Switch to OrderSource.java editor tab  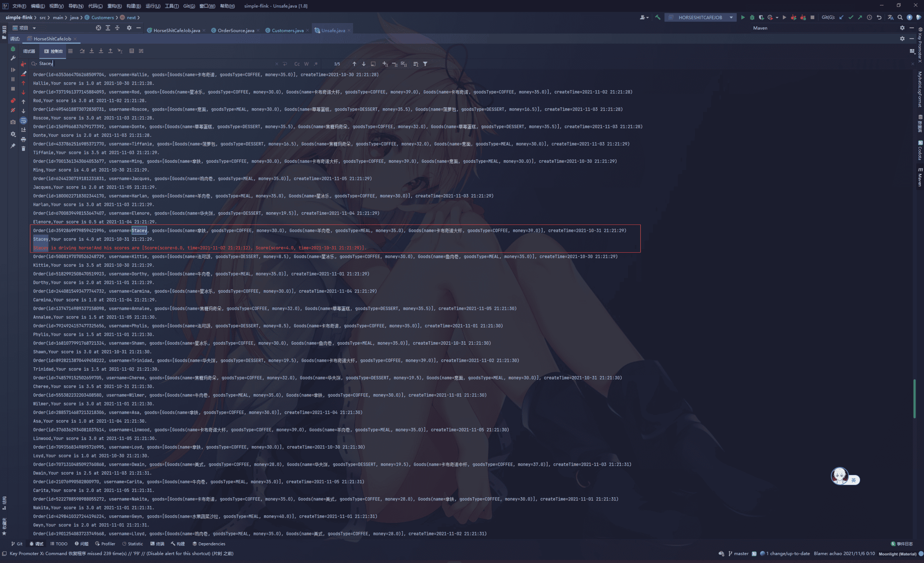(x=235, y=30)
